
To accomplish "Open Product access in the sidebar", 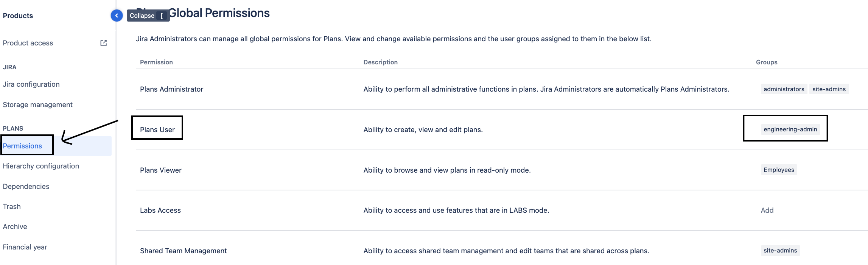I will (x=28, y=43).
